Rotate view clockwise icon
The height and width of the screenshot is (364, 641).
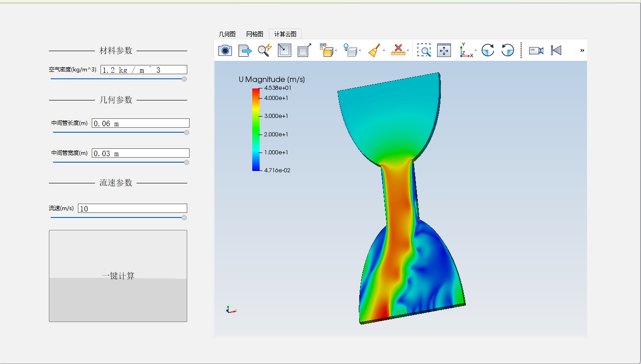(488, 50)
